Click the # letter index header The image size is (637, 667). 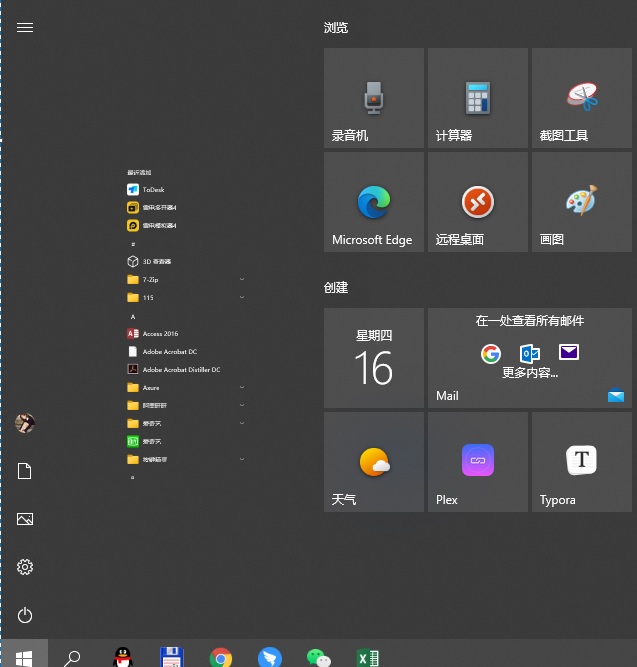[x=133, y=244]
